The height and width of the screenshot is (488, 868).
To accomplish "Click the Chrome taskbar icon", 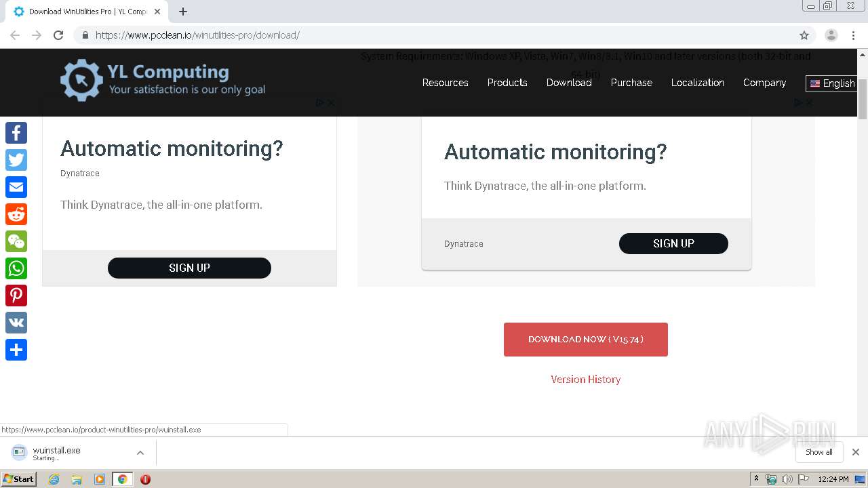I will [122, 479].
